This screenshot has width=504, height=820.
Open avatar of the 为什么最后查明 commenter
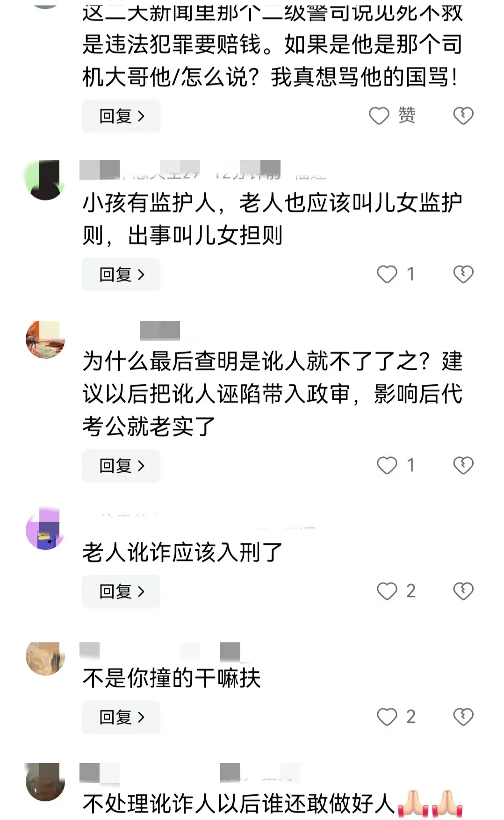(x=45, y=339)
